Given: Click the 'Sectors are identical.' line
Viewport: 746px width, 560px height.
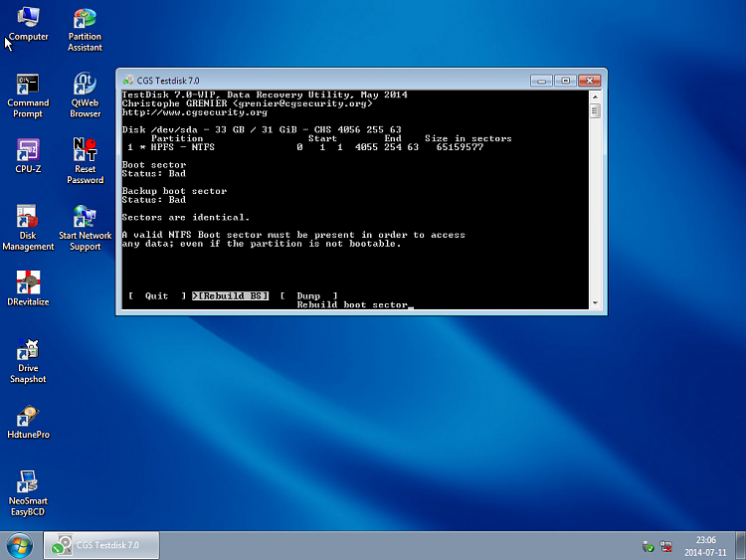Looking at the screenshot, I should (x=186, y=218).
